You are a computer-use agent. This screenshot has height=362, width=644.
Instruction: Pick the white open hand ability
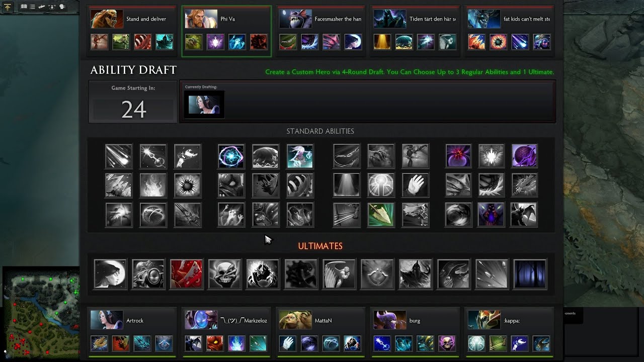point(415,186)
